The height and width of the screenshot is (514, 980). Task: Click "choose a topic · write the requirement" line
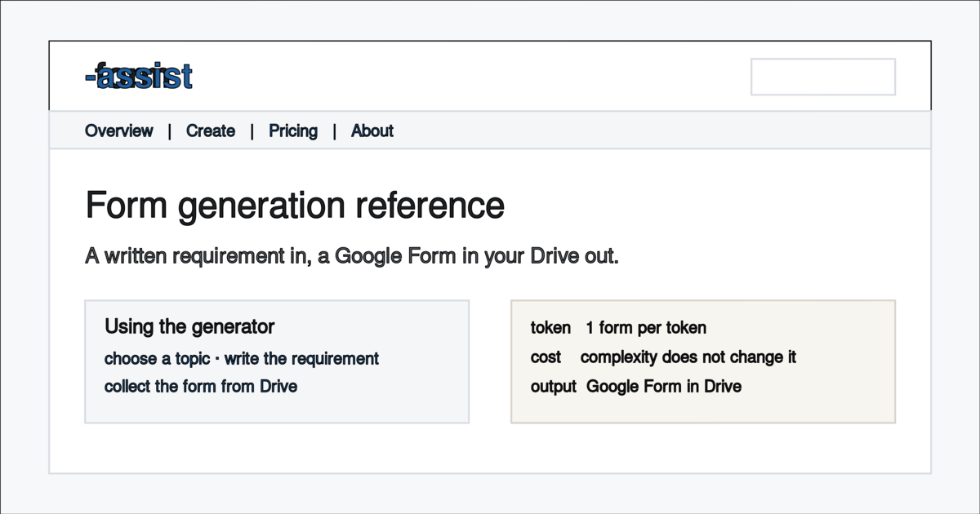[242, 359]
